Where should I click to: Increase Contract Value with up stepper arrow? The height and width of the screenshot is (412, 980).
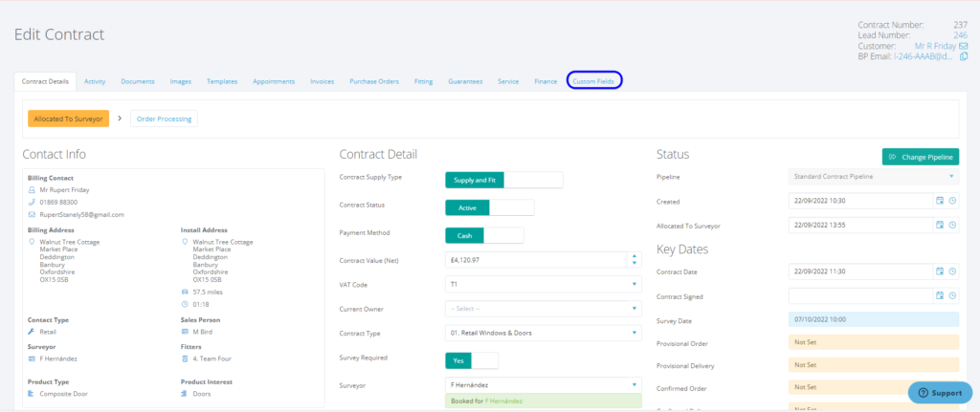(x=635, y=255)
